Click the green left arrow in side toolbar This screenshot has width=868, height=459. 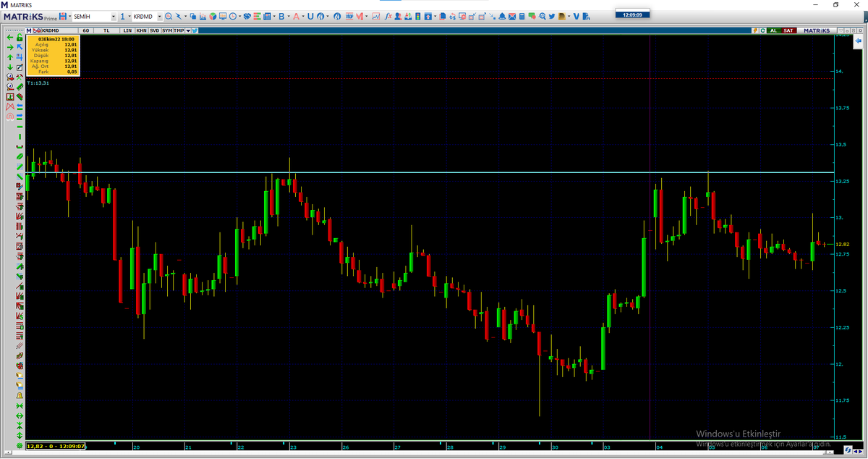point(10,38)
